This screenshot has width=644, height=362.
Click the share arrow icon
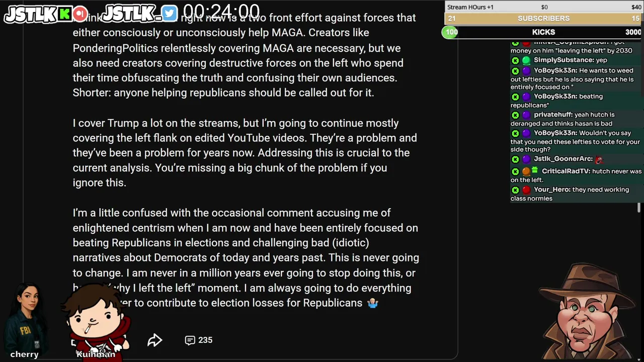[154, 340]
